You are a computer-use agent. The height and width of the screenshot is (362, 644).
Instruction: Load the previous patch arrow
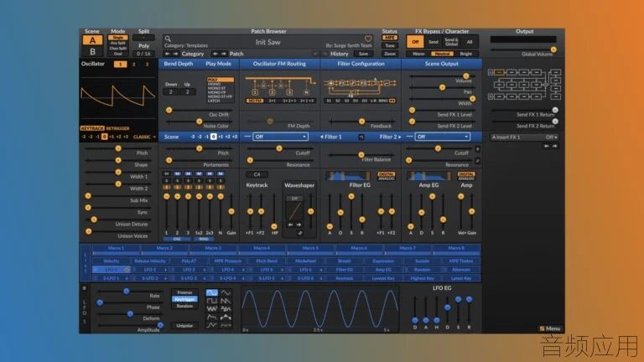[216, 54]
